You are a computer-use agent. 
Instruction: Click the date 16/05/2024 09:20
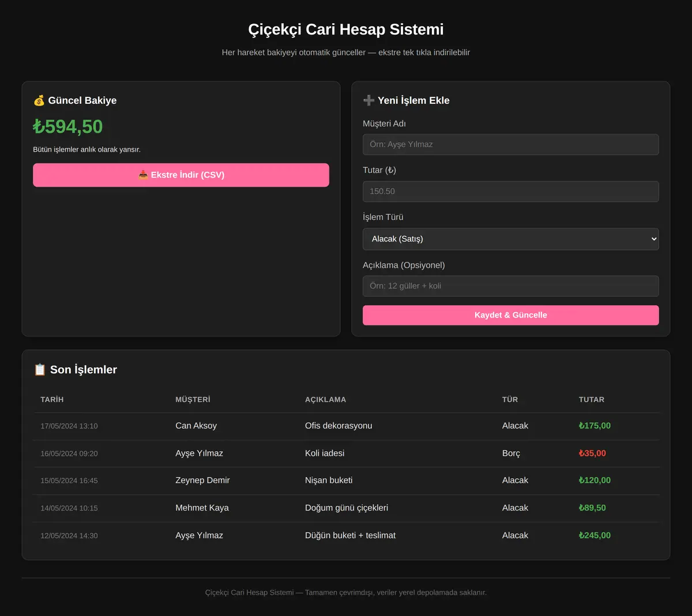pyautogui.click(x=69, y=454)
